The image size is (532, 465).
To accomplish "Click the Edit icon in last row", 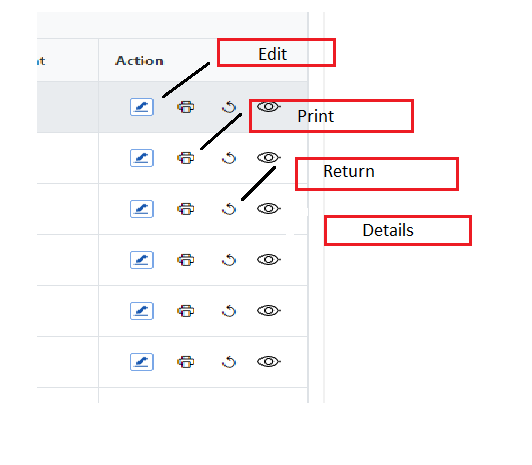I will tap(142, 362).
